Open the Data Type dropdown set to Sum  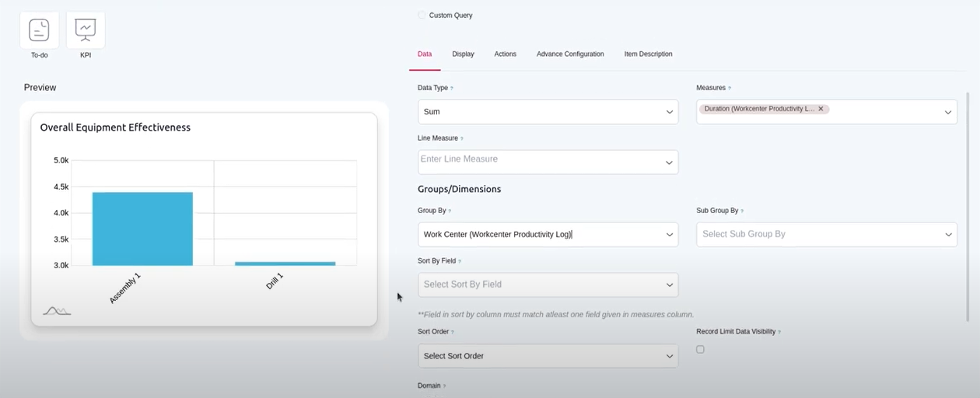coord(548,112)
